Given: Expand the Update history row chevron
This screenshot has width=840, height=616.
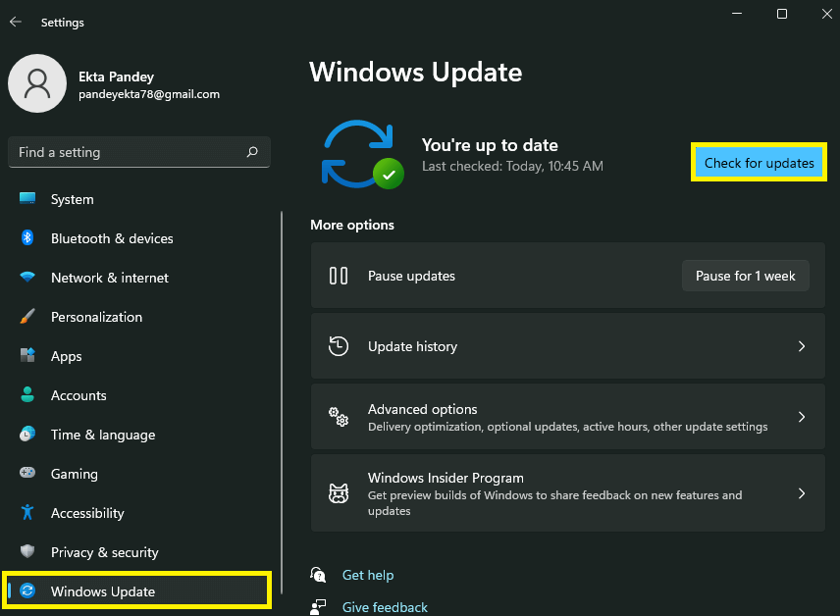Looking at the screenshot, I should click(802, 346).
